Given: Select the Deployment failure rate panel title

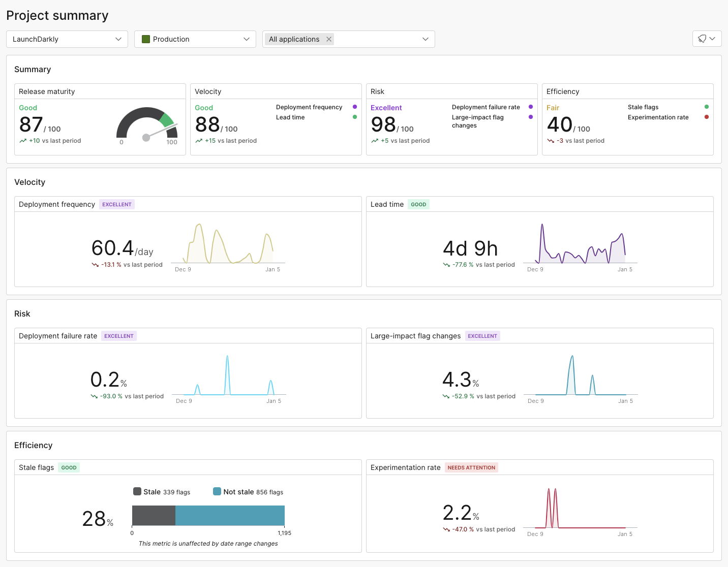Looking at the screenshot, I should [x=58, y=336].
